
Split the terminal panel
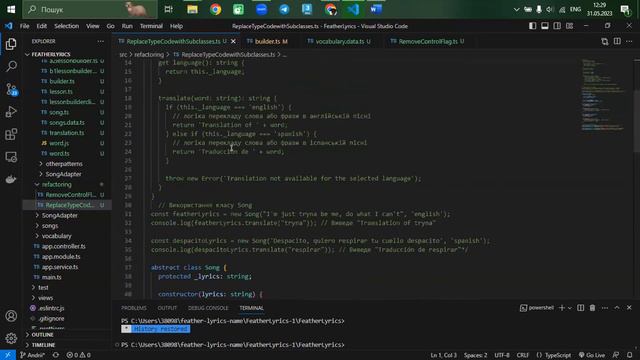pyautogui.click(x=580, y=308)
